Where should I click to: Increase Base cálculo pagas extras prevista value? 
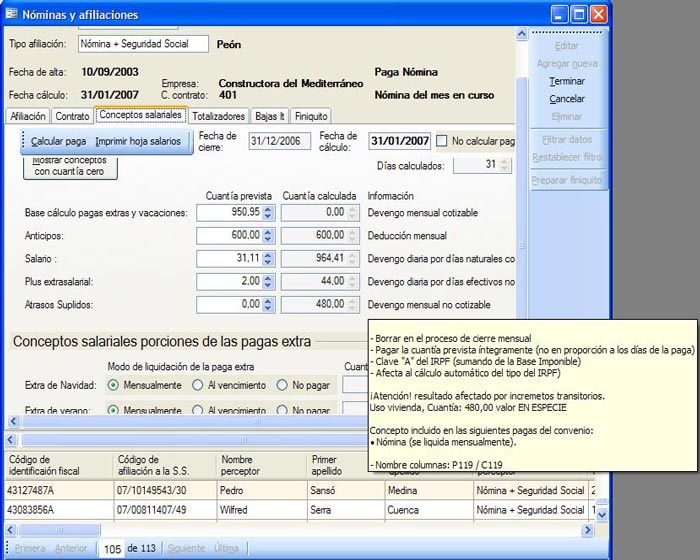(267, 208)
